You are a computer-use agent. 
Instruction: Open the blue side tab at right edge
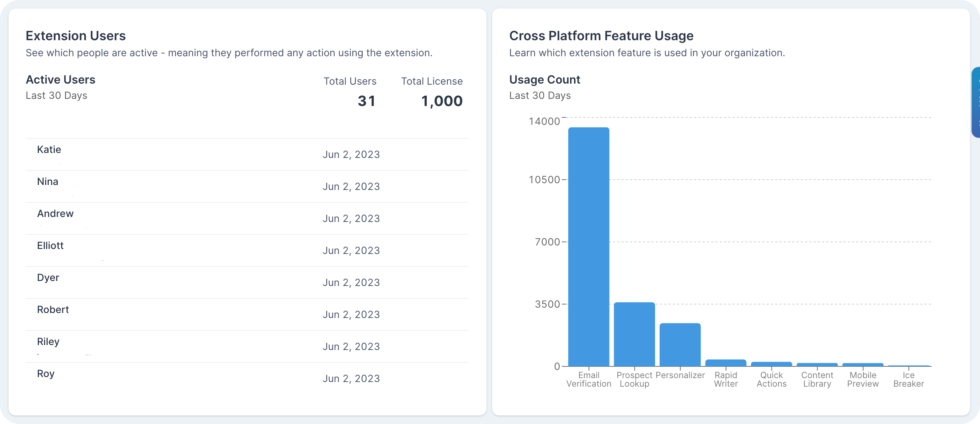(x=975, y=102)
